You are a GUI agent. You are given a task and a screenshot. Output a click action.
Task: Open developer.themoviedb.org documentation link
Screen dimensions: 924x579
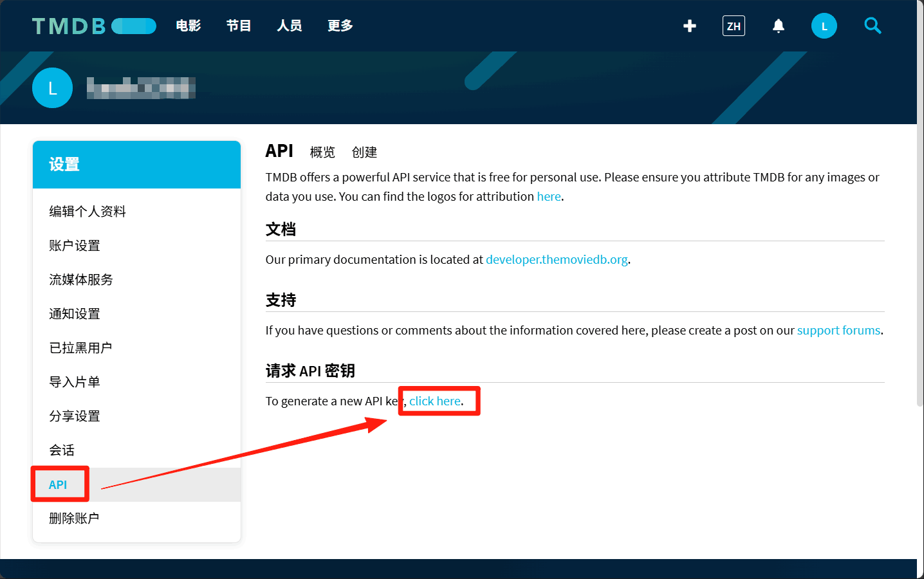pos(557,259)
